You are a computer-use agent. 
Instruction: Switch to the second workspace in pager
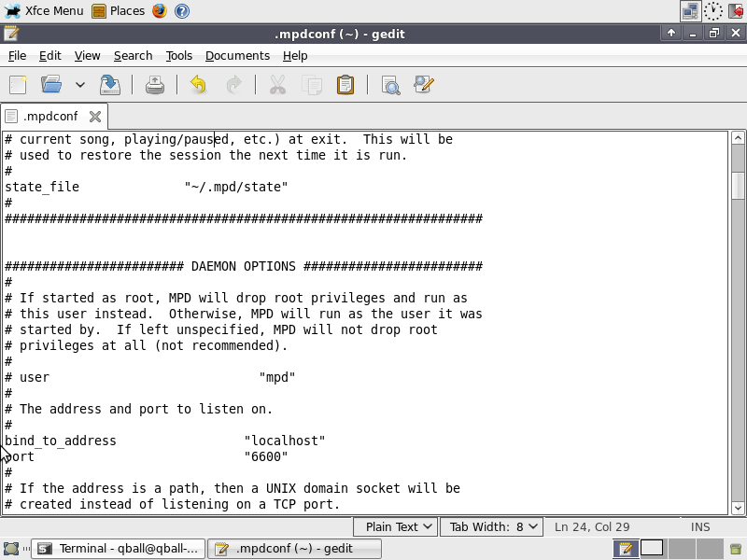[x=652, y=549]
